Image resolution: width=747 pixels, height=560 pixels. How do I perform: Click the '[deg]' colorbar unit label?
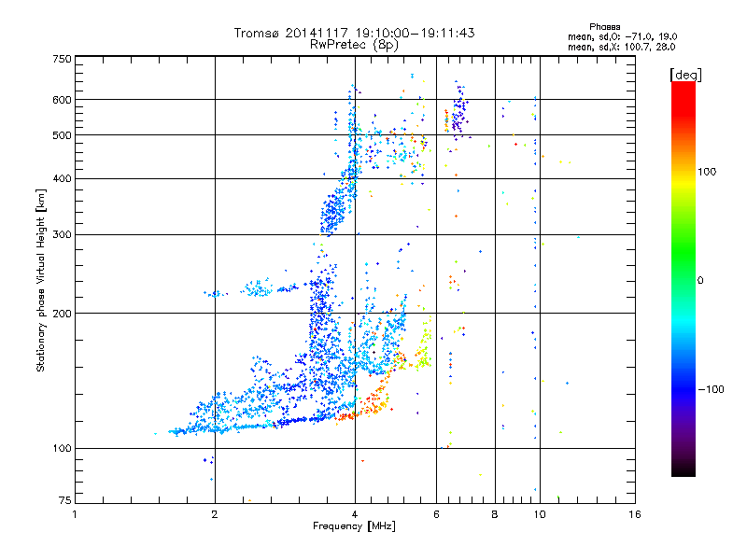click(685, 75)
